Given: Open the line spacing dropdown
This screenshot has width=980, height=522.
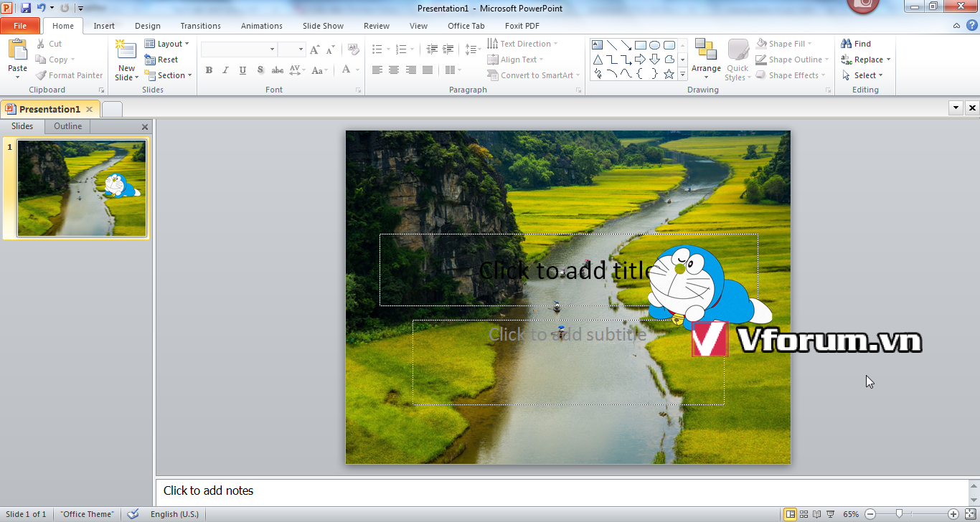Looking at the screenshot, I should point(473,49).
